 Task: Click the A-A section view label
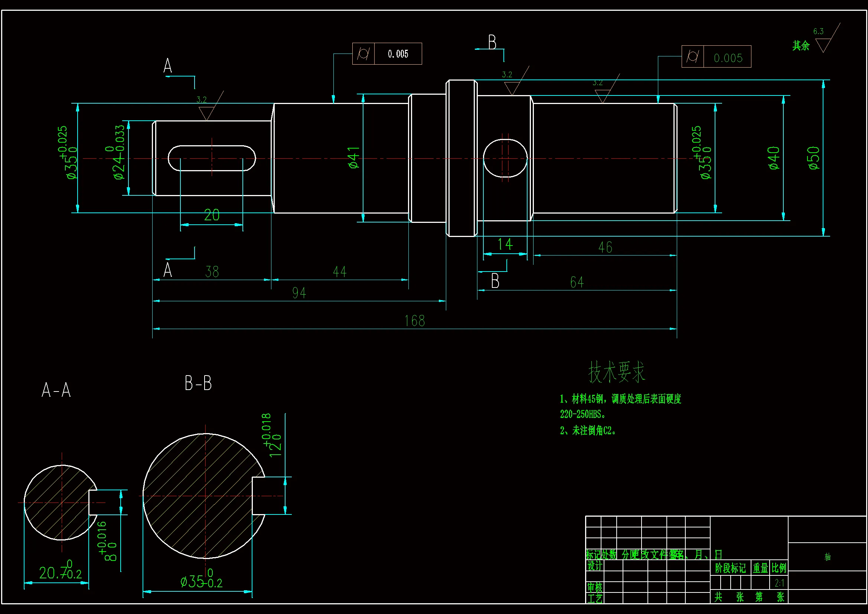[56, 390]
